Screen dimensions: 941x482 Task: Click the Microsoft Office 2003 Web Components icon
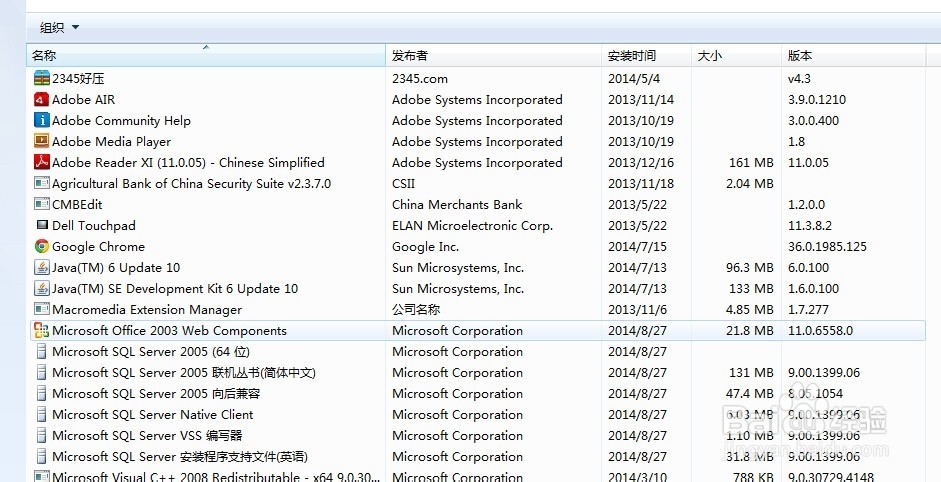42,331
